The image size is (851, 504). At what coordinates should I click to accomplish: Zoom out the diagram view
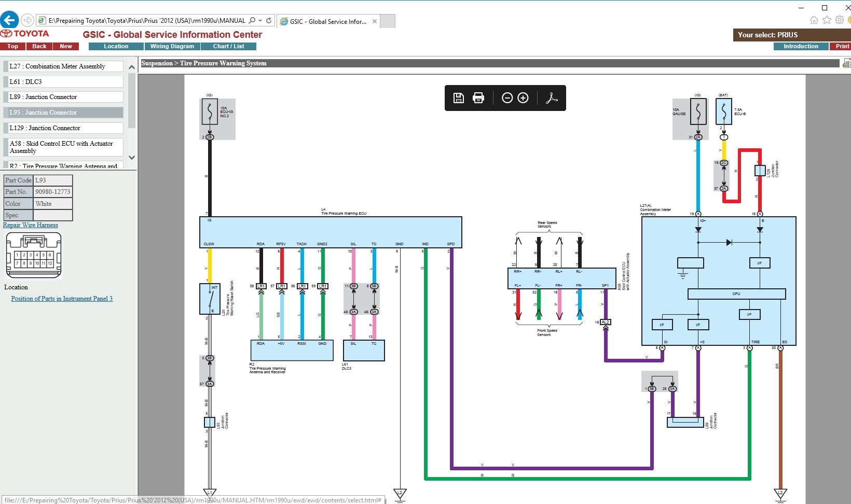click(507, 98)
